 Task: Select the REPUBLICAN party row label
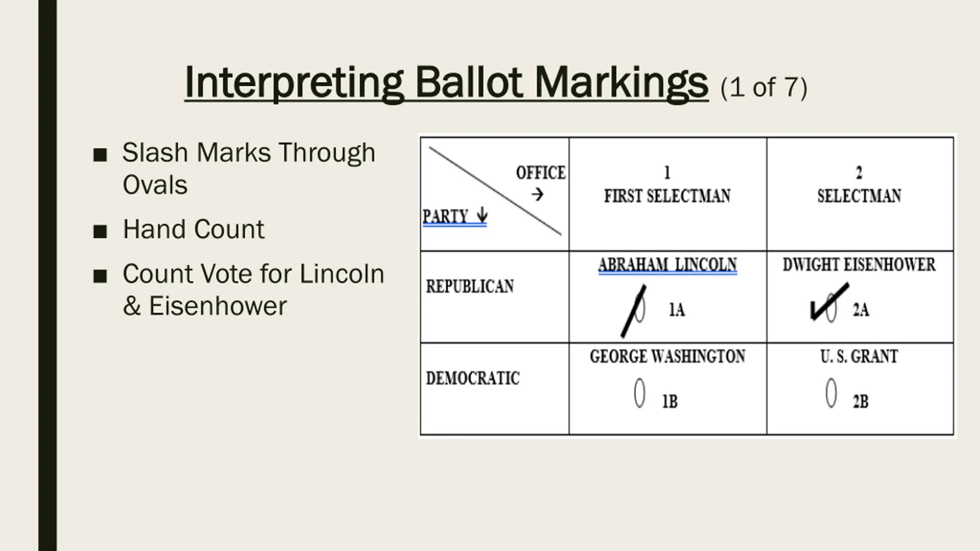[470, 287]
